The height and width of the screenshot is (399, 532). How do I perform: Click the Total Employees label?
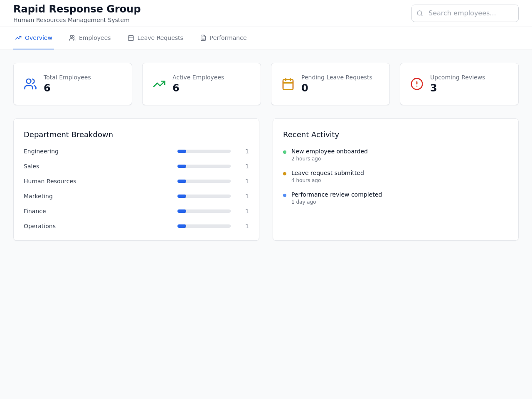(x=67, y=77)
